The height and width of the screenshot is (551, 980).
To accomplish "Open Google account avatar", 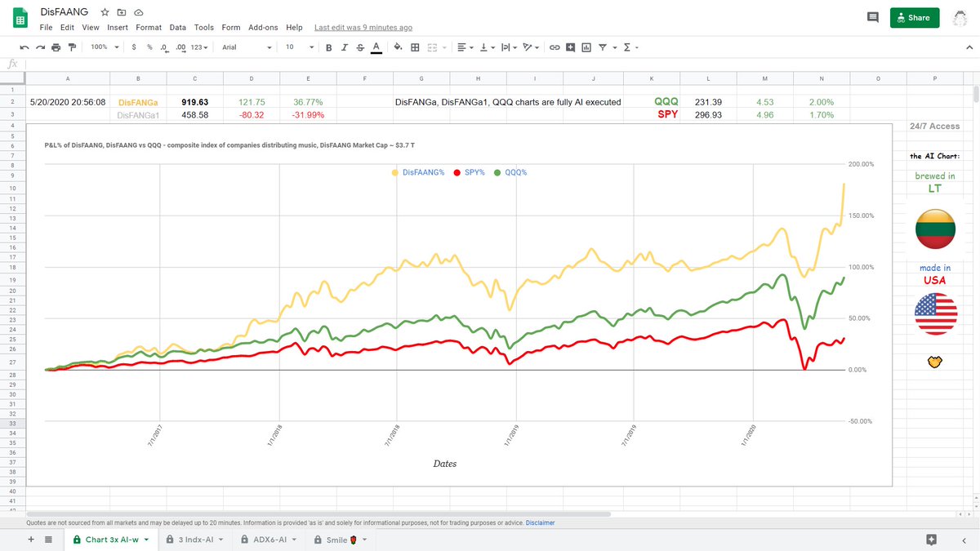I will [x=962, y=17].
